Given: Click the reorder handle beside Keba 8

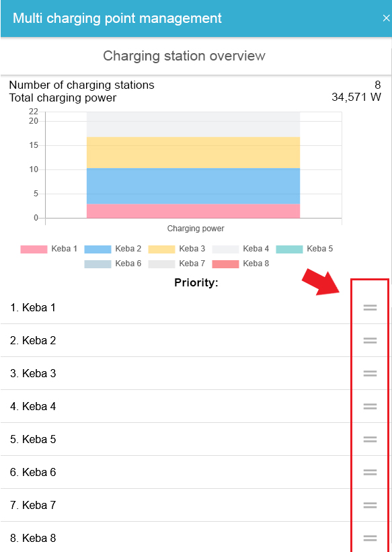Looking at the screenshot, I should click(370, 538).
